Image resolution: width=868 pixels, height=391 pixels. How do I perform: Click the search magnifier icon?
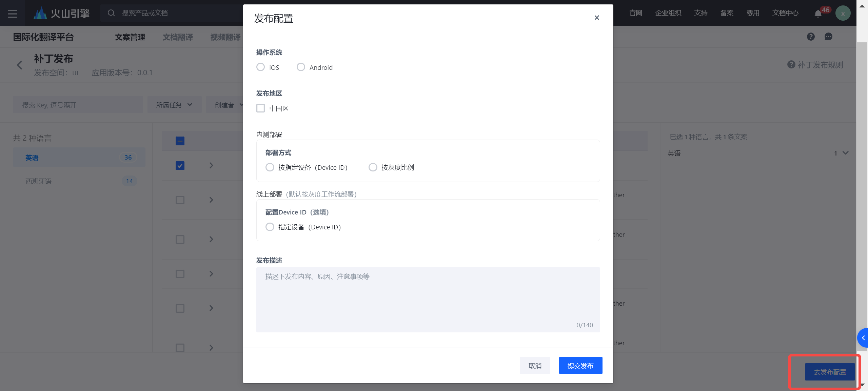pos(111,13)
